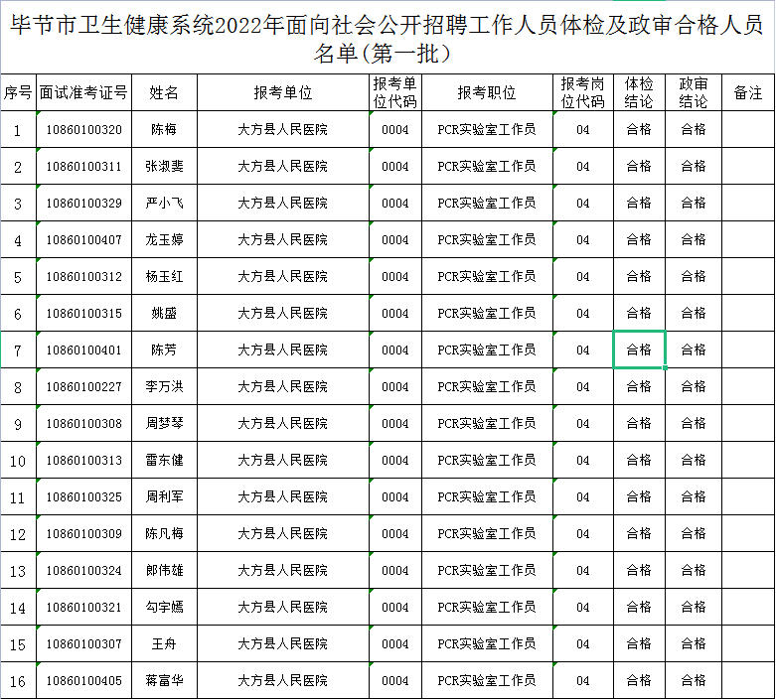
Task: Click PCR实验室工作员 in 严小飞's row
Action: [487, 203]
